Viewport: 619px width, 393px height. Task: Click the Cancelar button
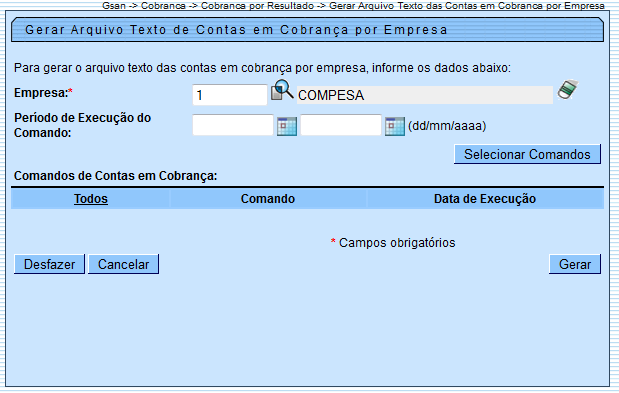pos(123,264)
